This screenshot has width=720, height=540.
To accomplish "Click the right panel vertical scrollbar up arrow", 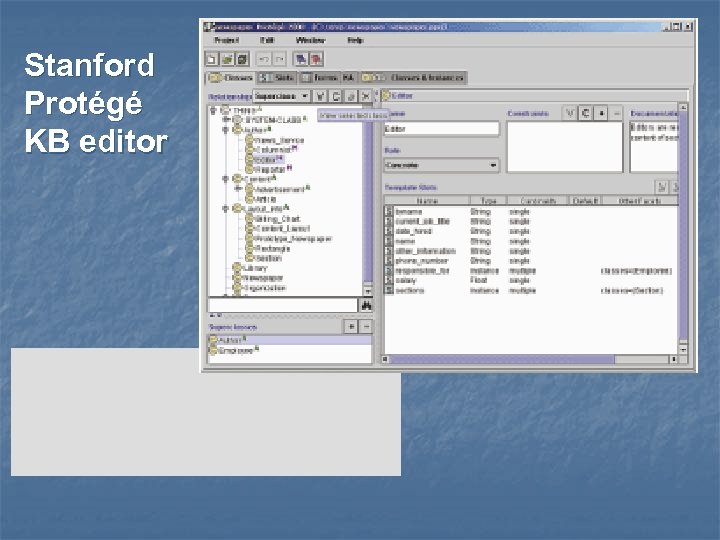I will tap(683, 107).
